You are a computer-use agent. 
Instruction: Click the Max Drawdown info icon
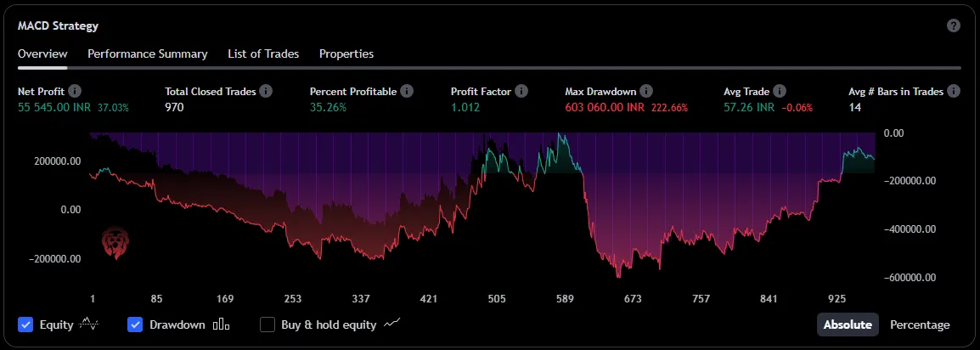point(646,91)
